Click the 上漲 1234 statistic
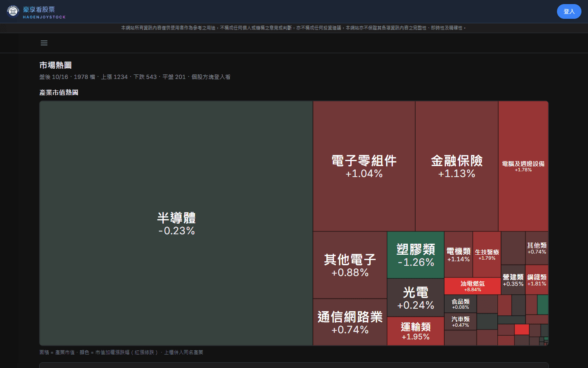Screen dimensions: 588x368 coord(114,77)
